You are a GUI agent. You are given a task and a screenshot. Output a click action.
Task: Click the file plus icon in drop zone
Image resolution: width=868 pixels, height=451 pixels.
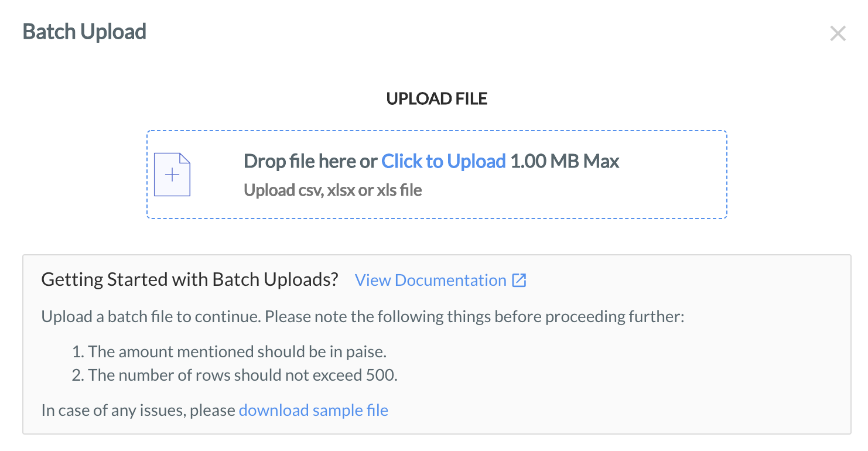tap(172, 175)
